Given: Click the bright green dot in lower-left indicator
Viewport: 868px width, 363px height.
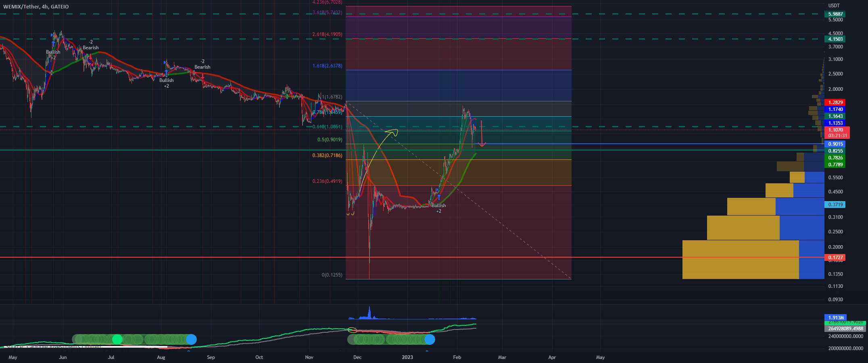Looking at the screenshot, I should tap(117, 339).
